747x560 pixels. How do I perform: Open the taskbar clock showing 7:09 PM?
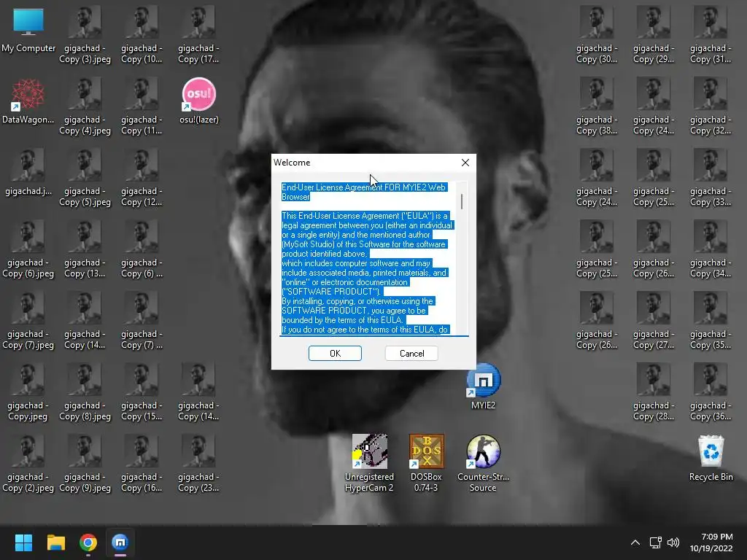(x=711, y=542)
